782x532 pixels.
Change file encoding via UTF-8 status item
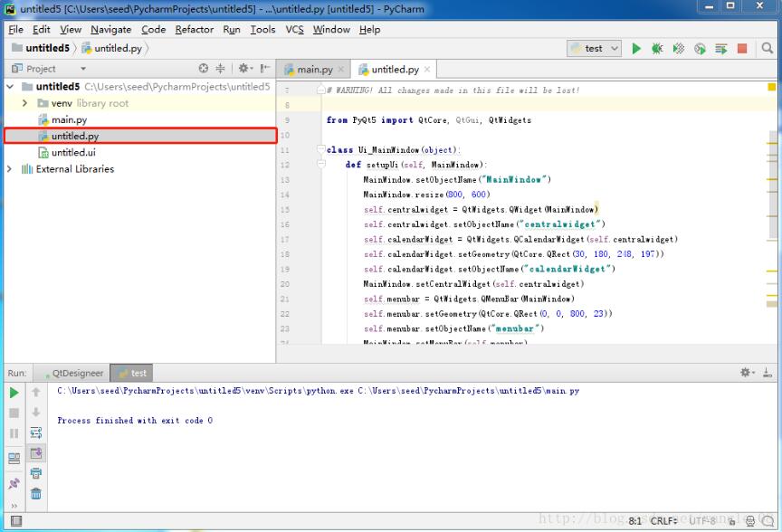[x=704, y=521]
